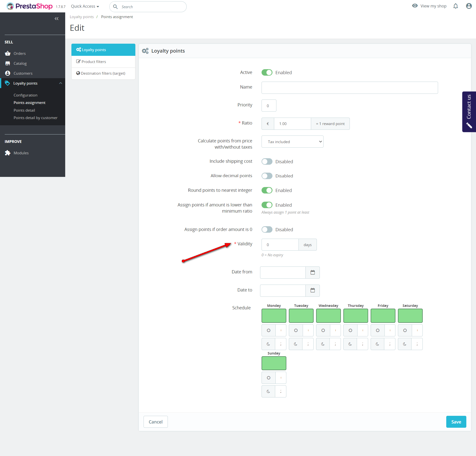Viewport: 476px width, 456px height.
Task: Click Sunday moon nighttime schedule icon
Action: click(x=268, y=391)
